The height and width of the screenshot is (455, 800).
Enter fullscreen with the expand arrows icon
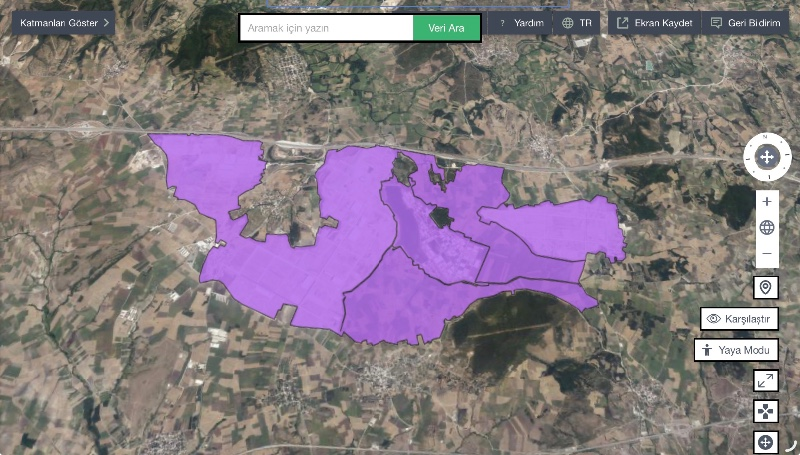point(766,381)
